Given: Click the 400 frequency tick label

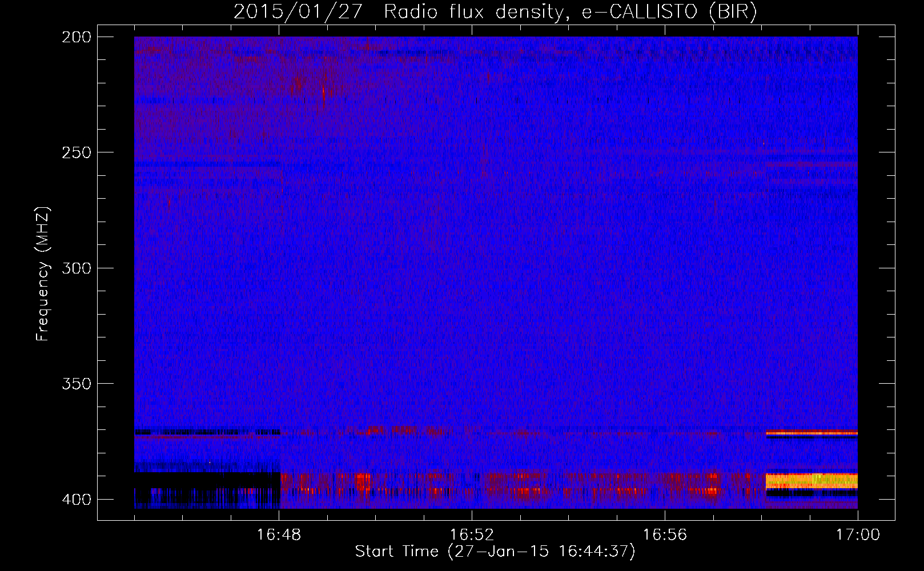Looking at the screenshot, I should 76,499.
